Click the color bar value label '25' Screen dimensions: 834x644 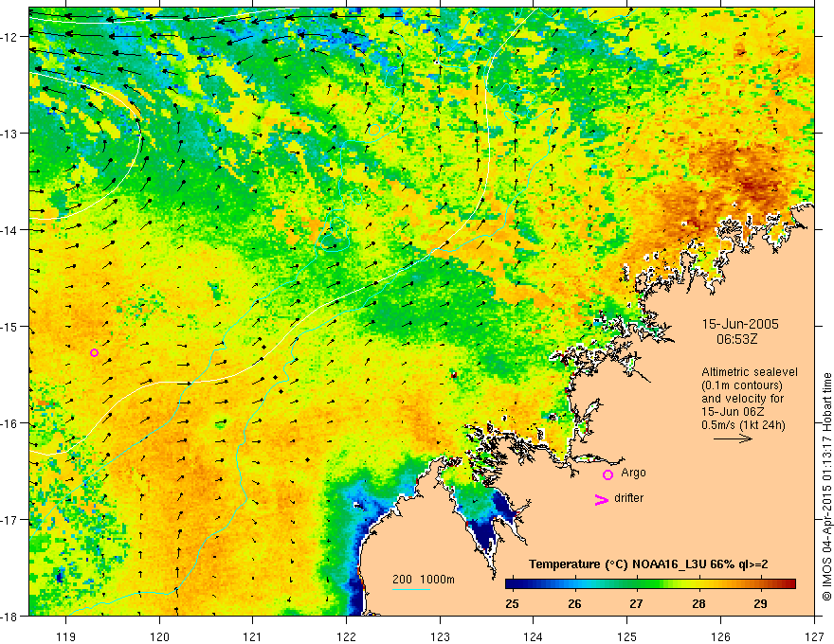tap(512, 603)
